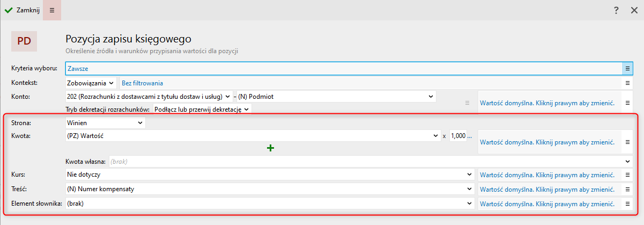This screenshot has width=644, height=225.
Task: Click the grey menu icon left of Konto default value
Action: (x=467, y=102)
